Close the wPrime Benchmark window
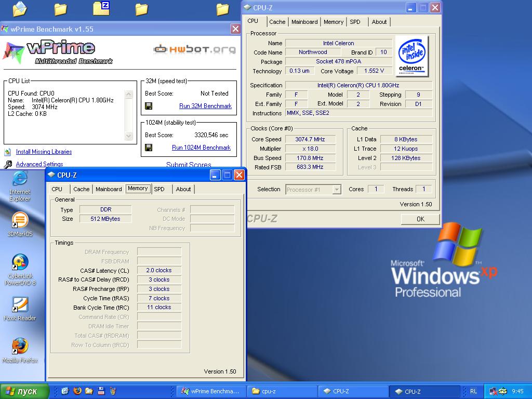532x399 pixels. 235,29
